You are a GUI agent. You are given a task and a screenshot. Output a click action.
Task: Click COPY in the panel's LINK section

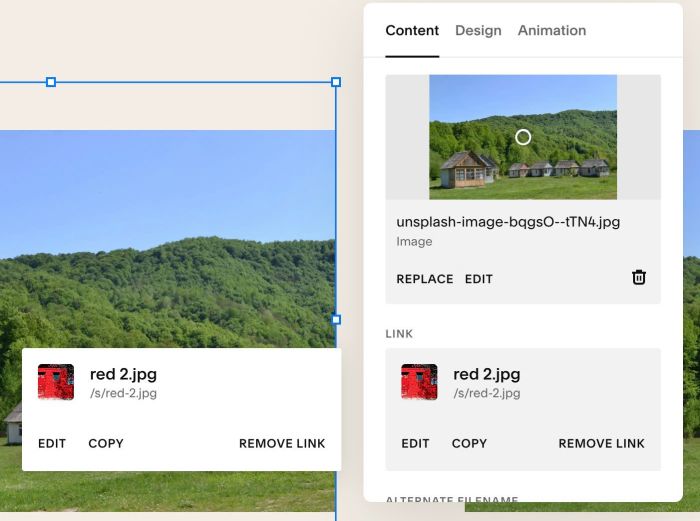click(x=469, y=443)
